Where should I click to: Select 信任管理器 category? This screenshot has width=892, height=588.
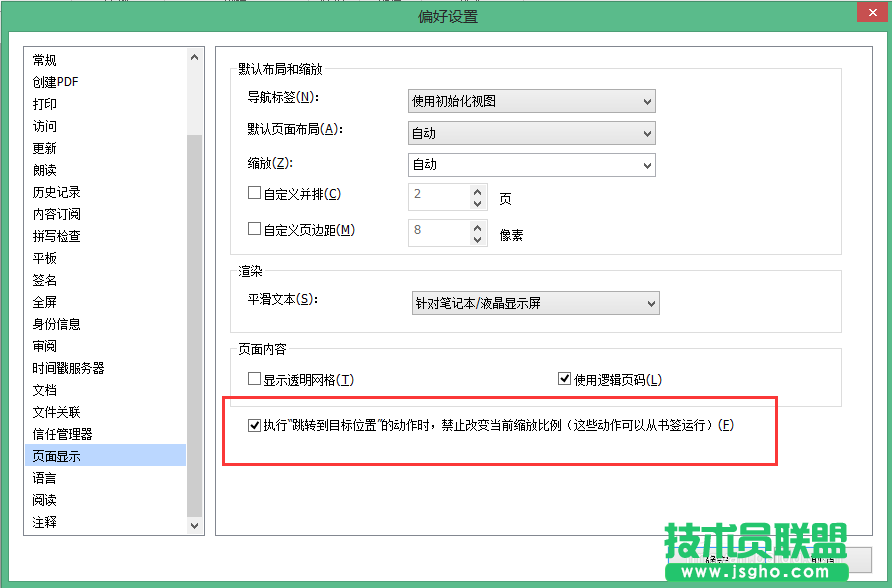pyautogui.click(x=105, y=434)
